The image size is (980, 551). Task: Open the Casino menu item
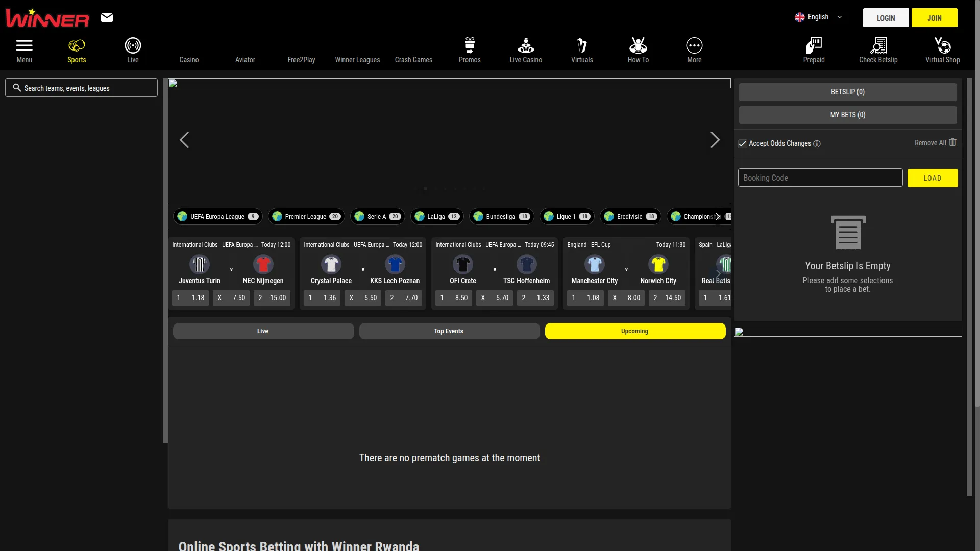[189, 60]
